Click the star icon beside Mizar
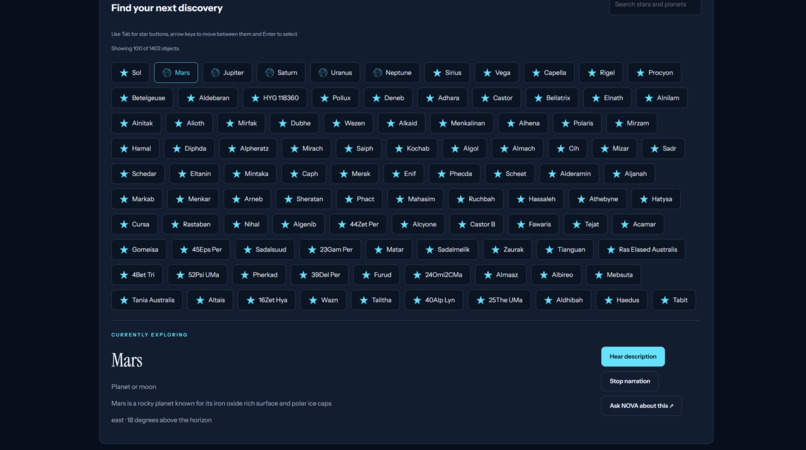The height and width of the screenshot is (450, 806). click(604, 148)
